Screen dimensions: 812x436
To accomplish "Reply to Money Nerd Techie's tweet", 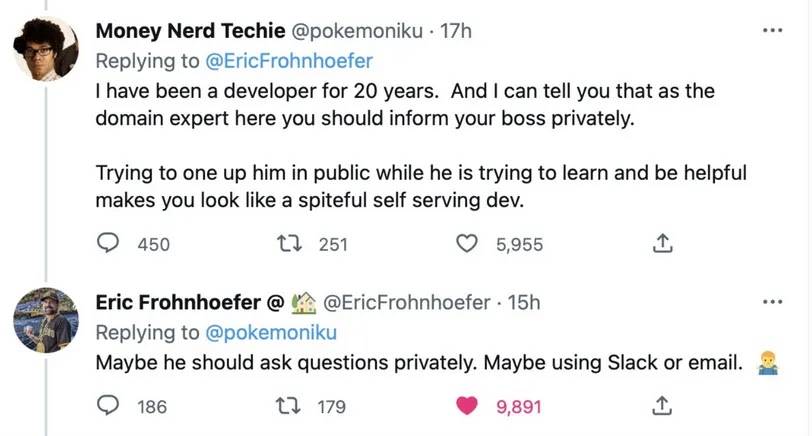I will (110, 243).
